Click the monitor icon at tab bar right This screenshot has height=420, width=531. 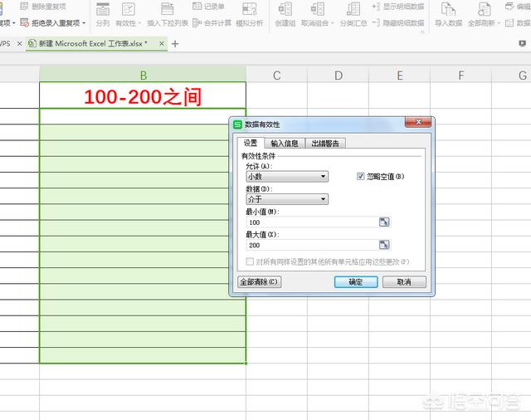pyautogui.click(x=523, y=43)
